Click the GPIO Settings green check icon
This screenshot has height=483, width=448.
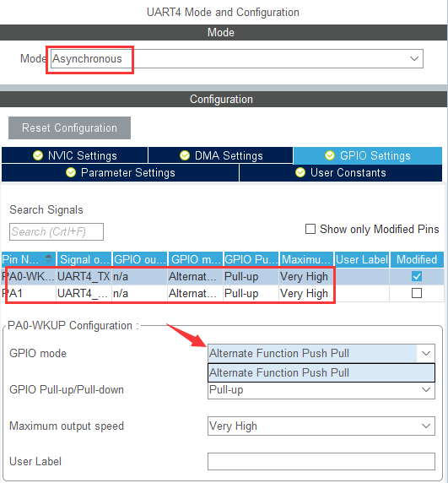tap(330, 155)
